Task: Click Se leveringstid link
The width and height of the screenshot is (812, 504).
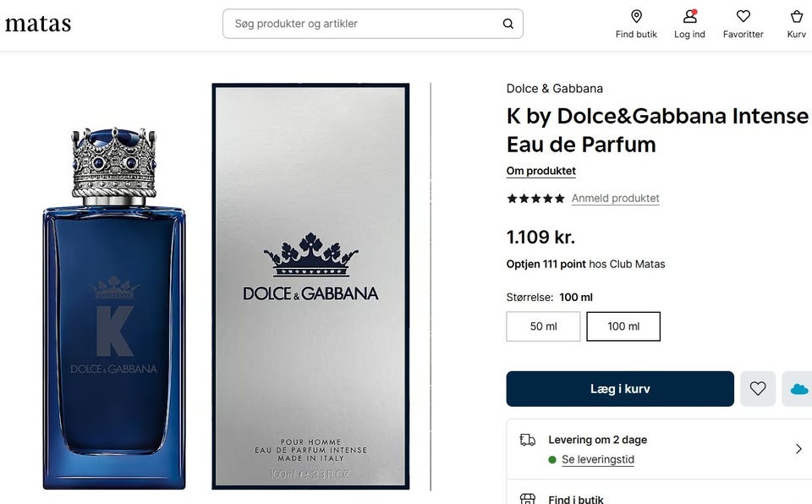Action: 597,460
